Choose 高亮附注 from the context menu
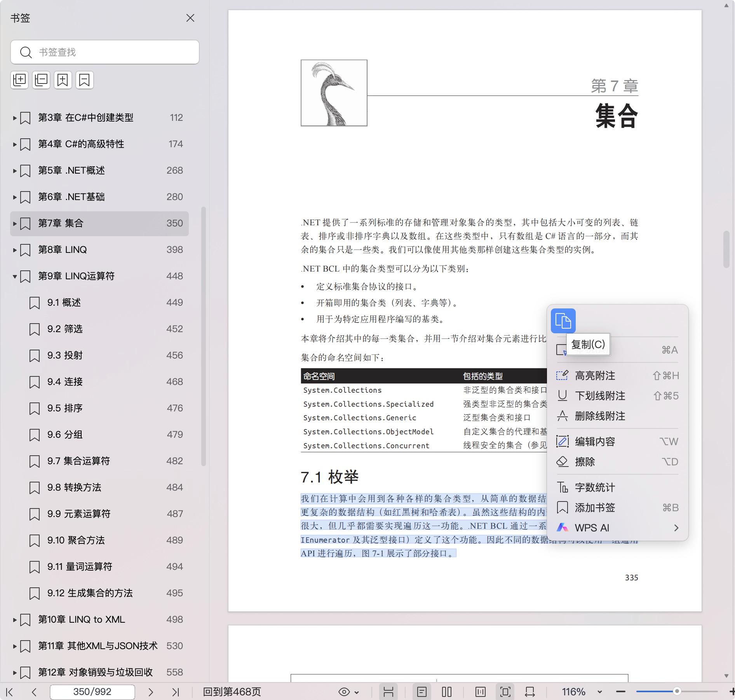This screenshot has width=735, height=700. click(x=595, y=376)
